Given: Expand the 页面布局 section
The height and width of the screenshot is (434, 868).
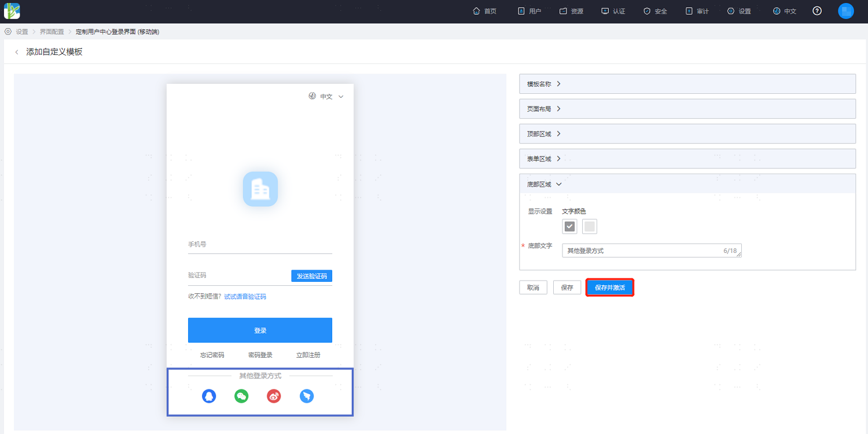Looking at the screenshot, I should [687, 109].
